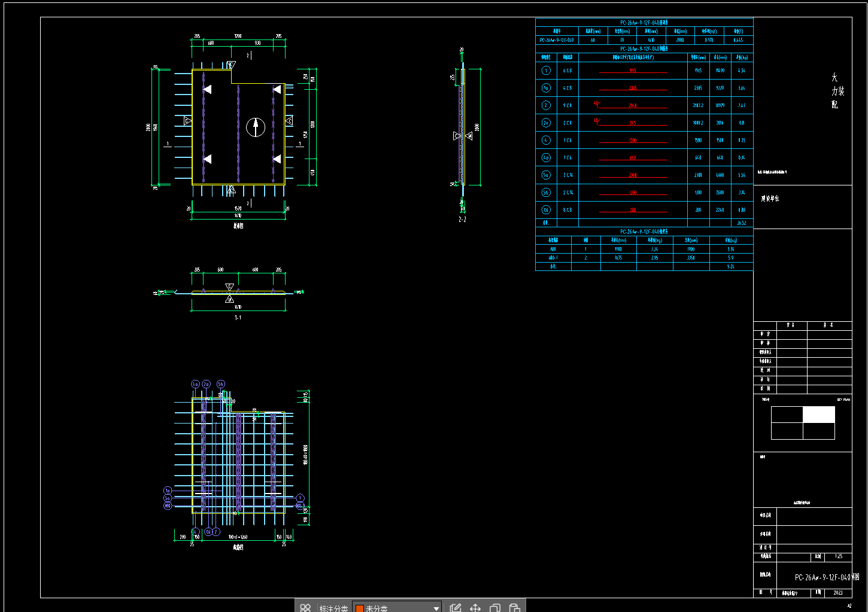The width and height of the screenshot is (868, 612).
Task: Click rebar mark circle 2a in table
Action: pos(546,123)
